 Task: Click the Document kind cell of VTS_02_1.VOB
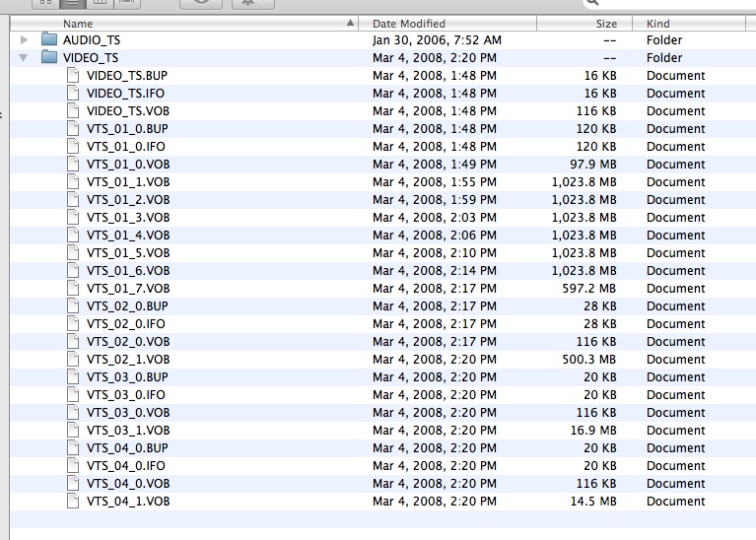(x=676, y=360)
